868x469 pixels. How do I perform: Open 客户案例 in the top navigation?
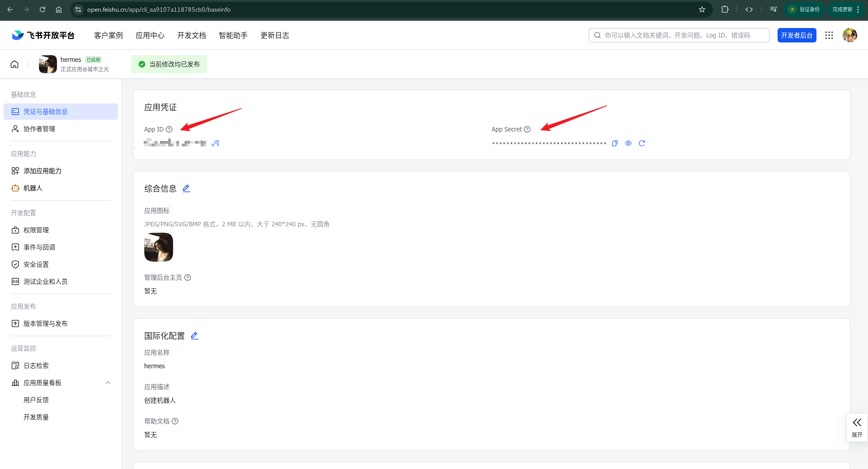pyautogui.click(x=108, y=35)
